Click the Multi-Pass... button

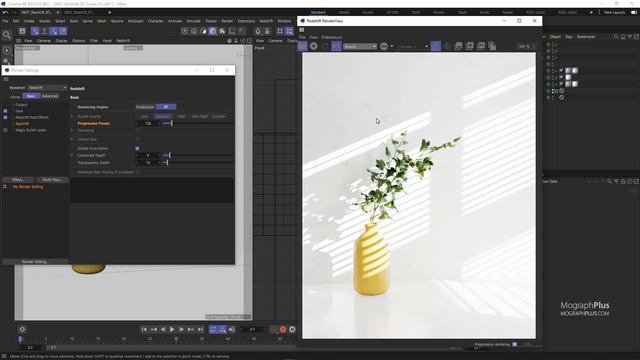52,180
